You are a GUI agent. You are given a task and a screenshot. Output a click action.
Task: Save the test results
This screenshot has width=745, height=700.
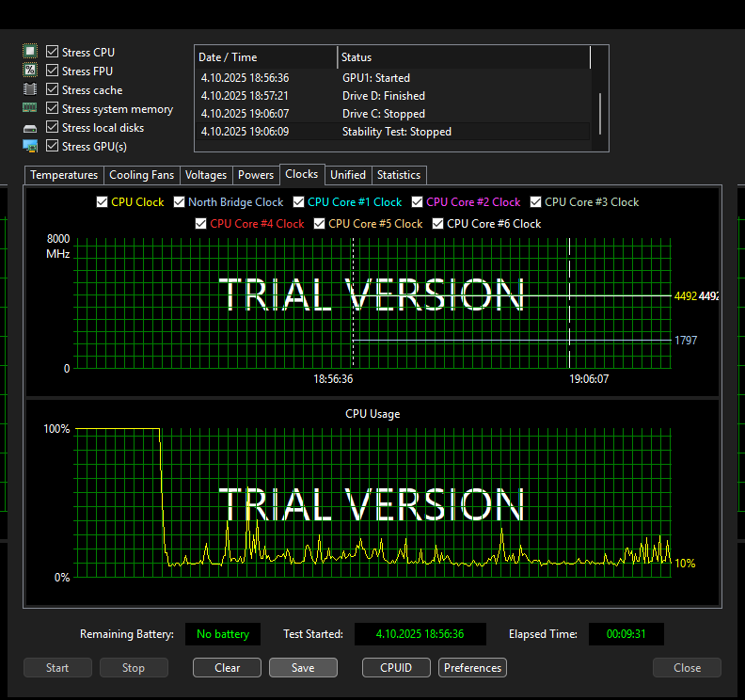pos(303,668)
